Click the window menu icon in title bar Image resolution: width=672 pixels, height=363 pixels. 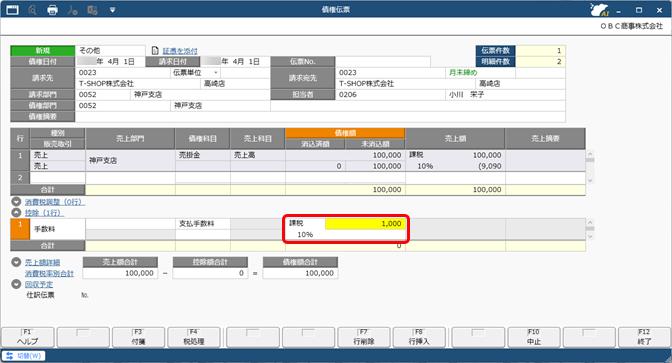click(x=12, y=9)
